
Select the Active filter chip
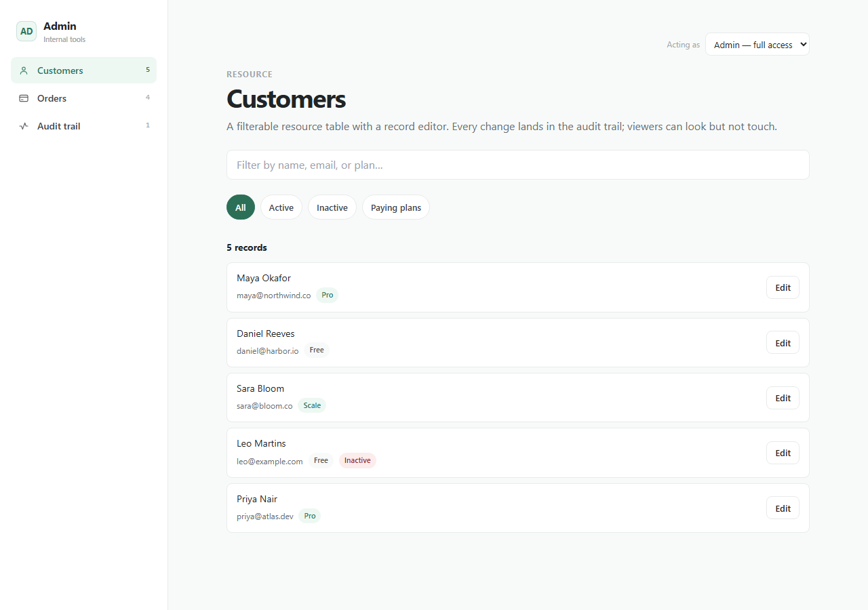click(x=281, y=207)
